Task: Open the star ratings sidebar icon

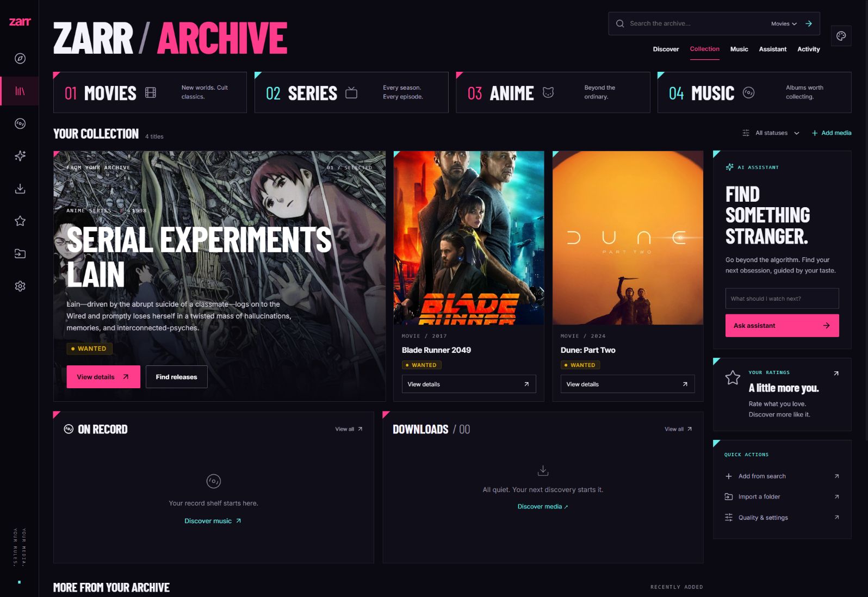Action: 20,221
